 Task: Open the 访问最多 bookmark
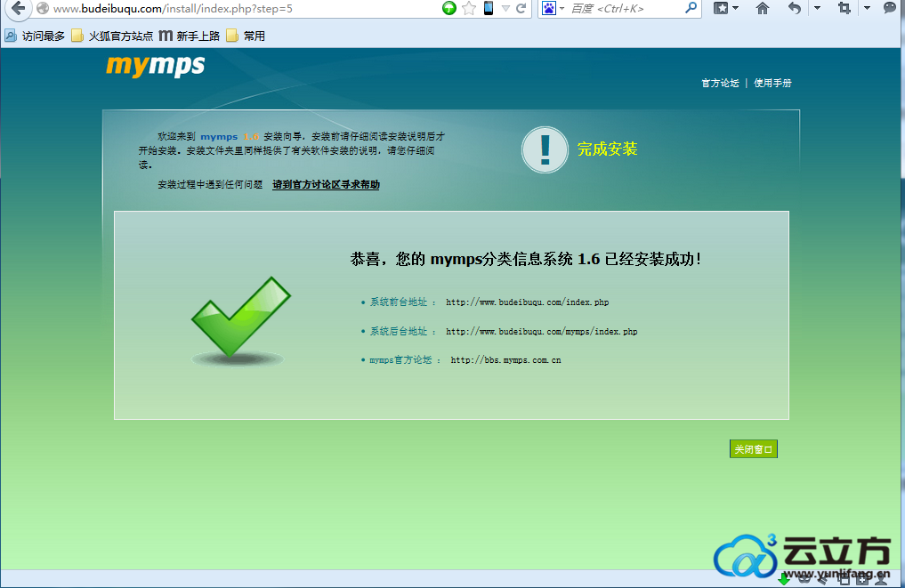coord(36,36)
